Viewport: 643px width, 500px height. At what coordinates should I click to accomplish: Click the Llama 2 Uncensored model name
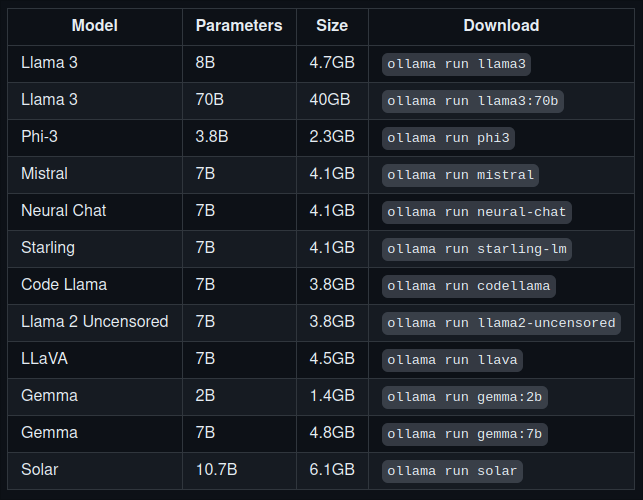pos(95,322)
